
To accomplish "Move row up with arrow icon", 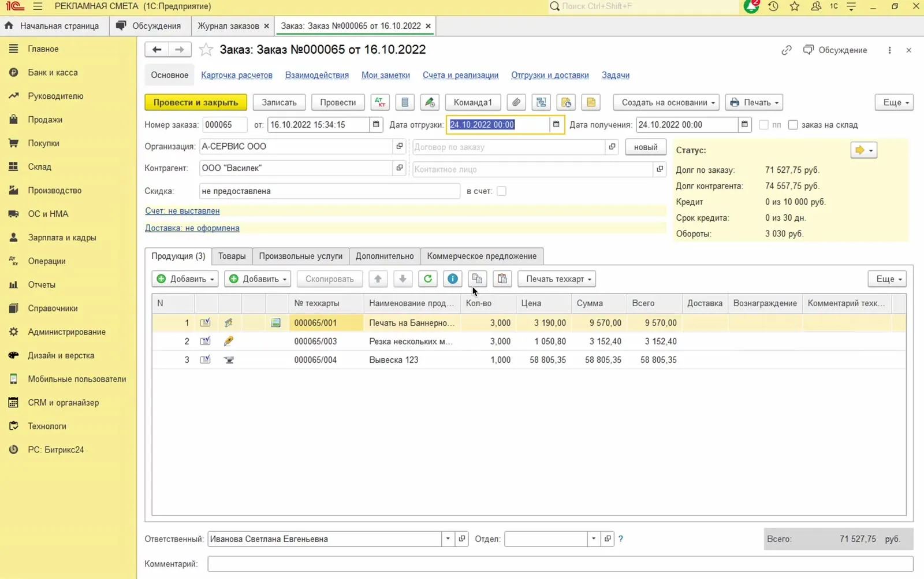I will point(378,279).
